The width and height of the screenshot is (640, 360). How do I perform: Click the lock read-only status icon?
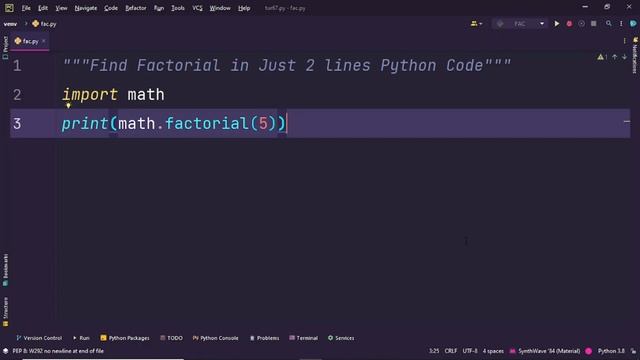coord(633,351)
